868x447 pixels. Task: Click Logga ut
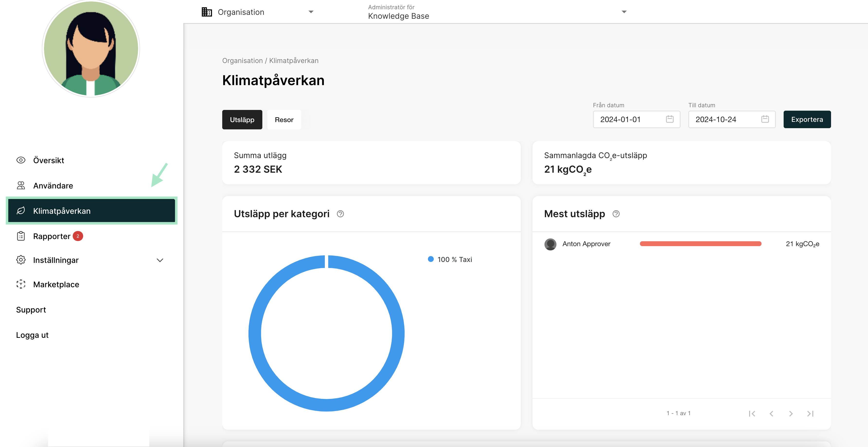tap(32, 335)
